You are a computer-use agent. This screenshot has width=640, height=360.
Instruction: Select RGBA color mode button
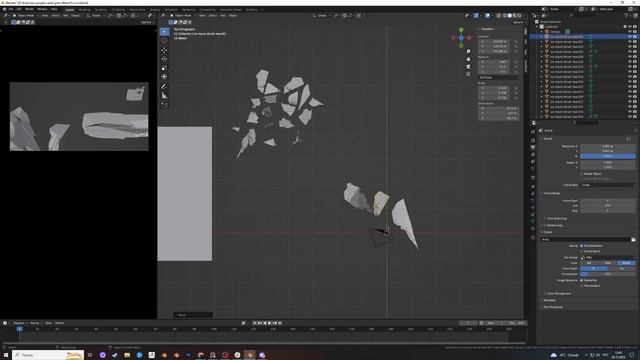[626, 263]
